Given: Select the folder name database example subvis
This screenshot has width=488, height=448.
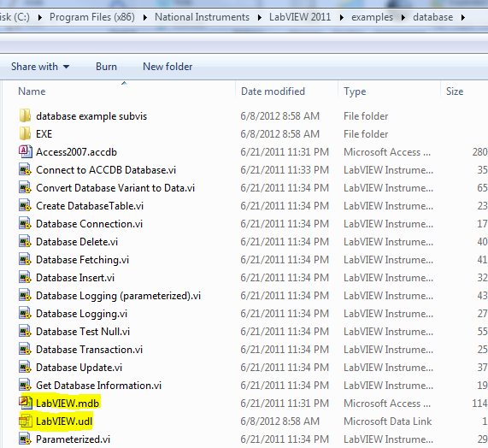Looking at the screenshot, I should tap(91, 116).
